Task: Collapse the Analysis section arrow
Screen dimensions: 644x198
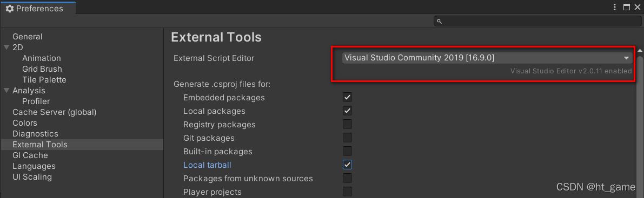Action: pyautogui.click(x=6, y=91)
